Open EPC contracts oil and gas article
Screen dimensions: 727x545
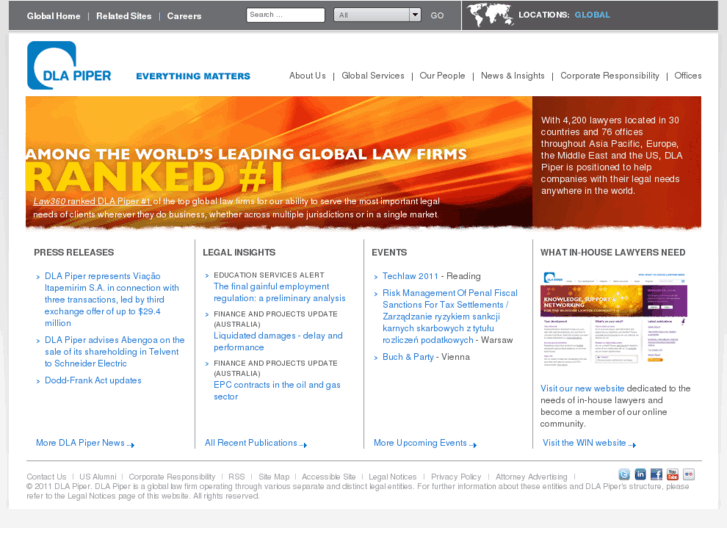(277, 391)
